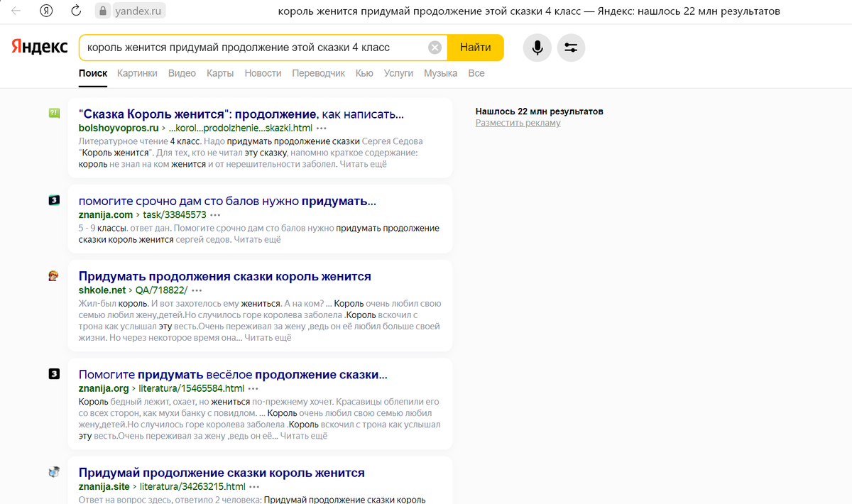The height and width of the screenshot is (504, 852).
Task: Open result Придумай продолжение сказки король женится
Action: [222, 473]
